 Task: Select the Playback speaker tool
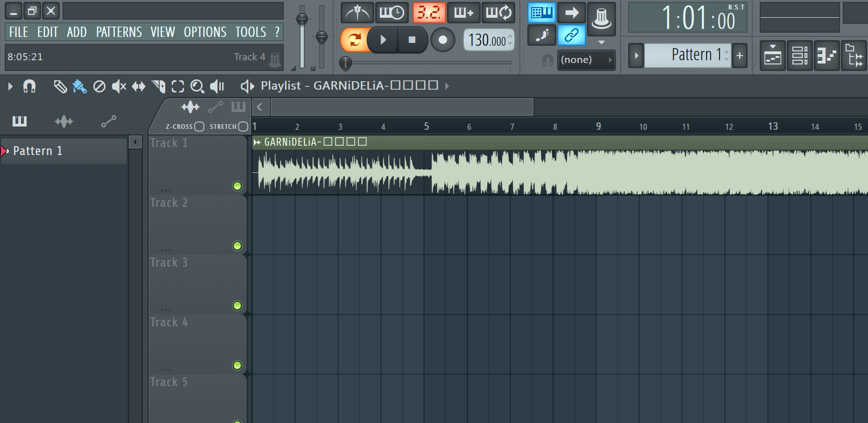[217, 86]
